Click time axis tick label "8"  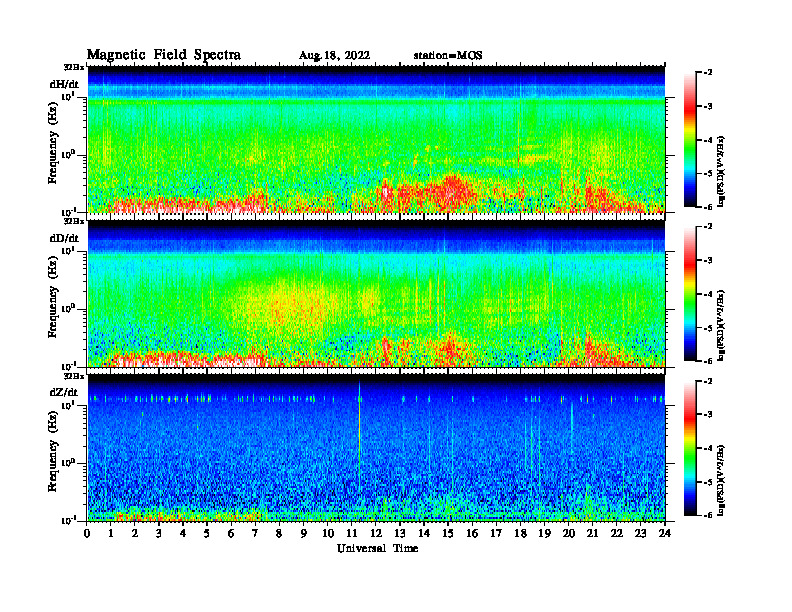coord(279,534)
